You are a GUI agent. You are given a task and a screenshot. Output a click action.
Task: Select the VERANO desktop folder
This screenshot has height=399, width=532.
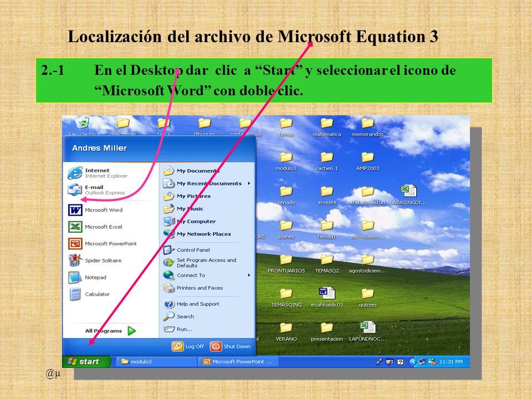[287, 332]
